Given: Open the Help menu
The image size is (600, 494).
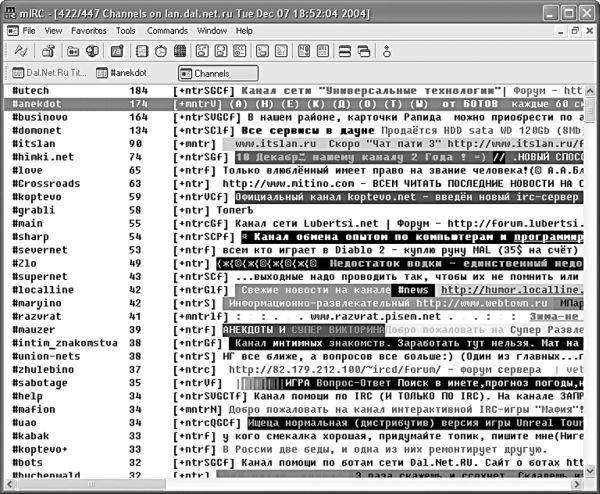Looking at the screenshot, I should (x=244, y=31).
